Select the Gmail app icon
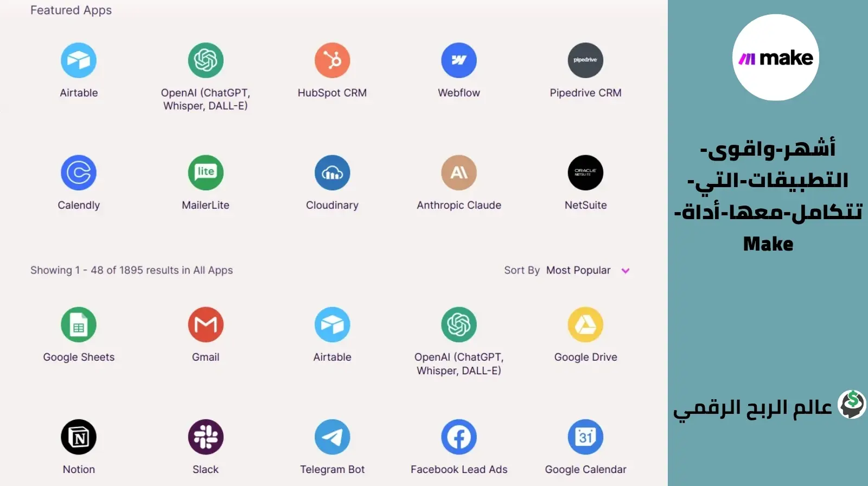This screenshot has width=868, height=486. (x=206, y=324)
